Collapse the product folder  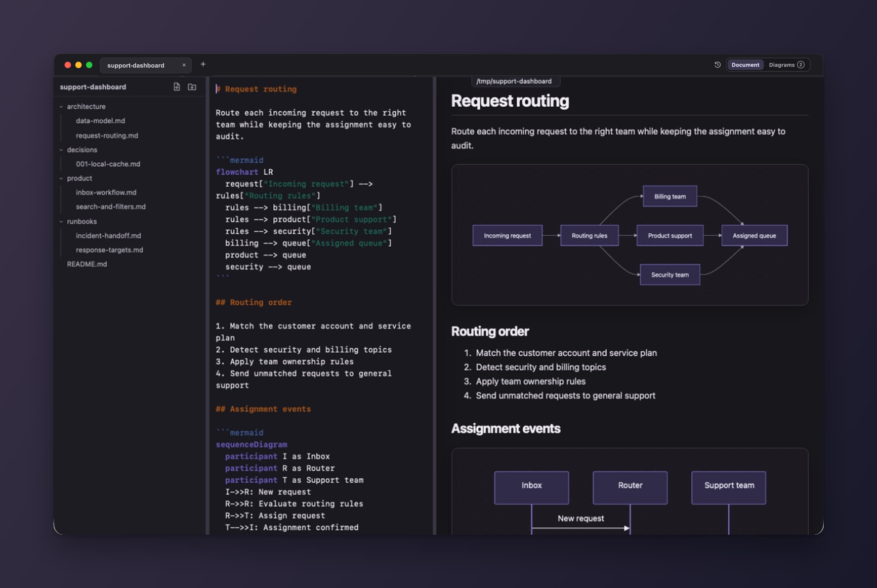tap(61, 179)
